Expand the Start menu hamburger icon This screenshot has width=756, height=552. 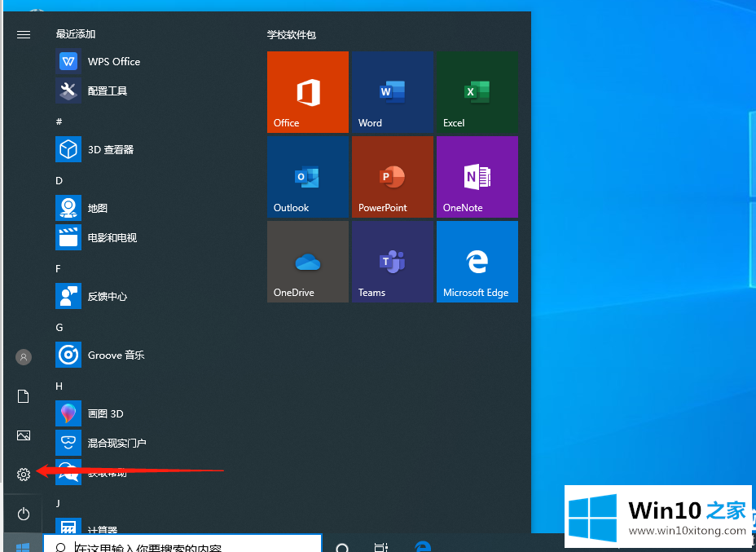pyautogui.click(x=23, y=34)
